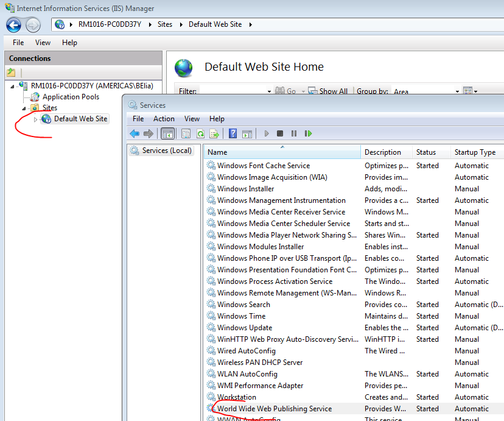Click the Services (Local) gear icon

135,150
